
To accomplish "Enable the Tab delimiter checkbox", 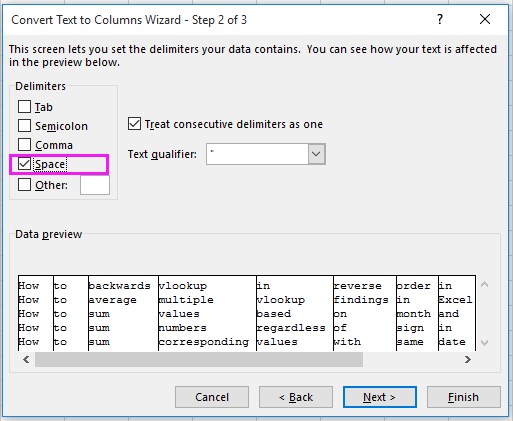I will 24,107.
